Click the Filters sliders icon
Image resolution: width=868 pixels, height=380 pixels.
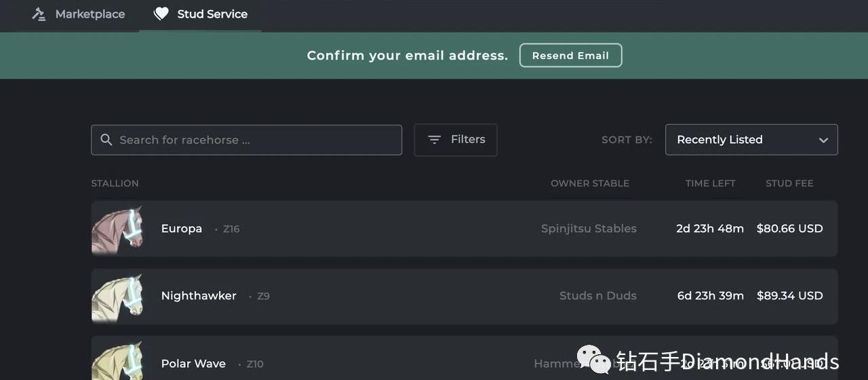435,140
